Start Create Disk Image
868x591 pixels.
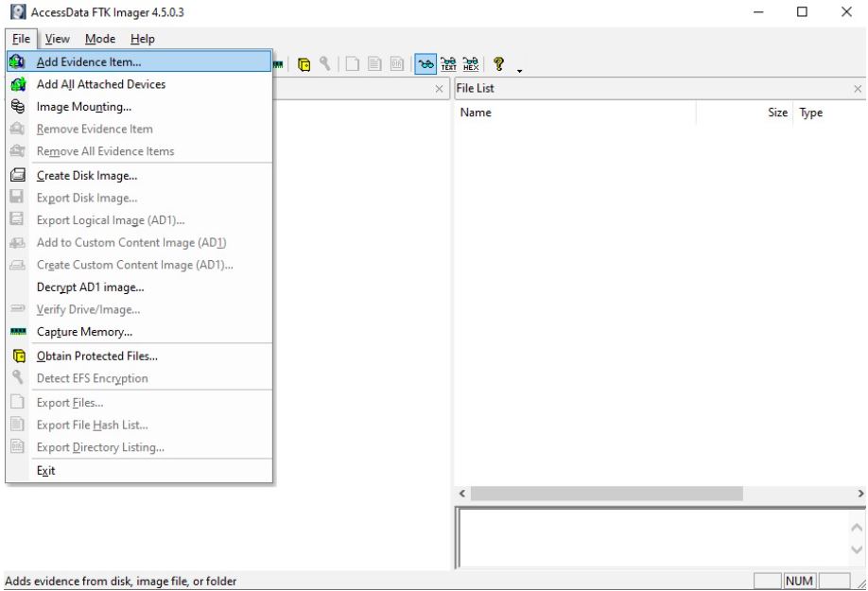pos(139,176)
